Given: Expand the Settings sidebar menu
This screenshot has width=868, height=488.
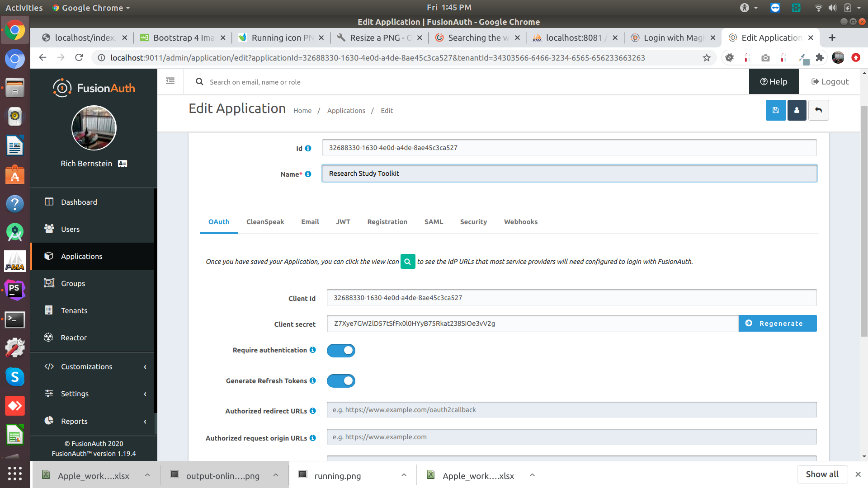Looking at the screenshot, I should click(93, 394).
